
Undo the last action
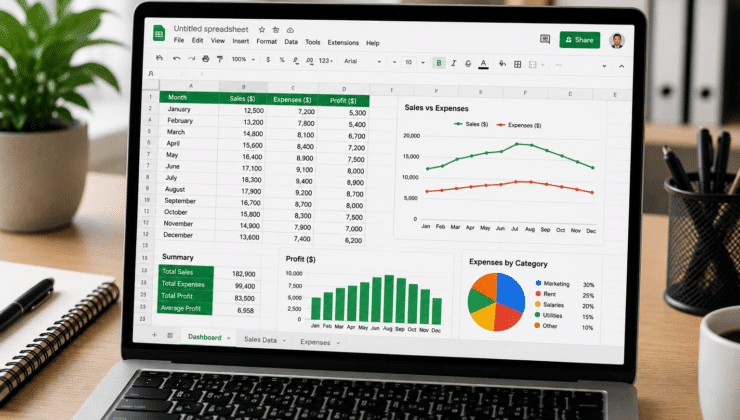pos(177,59)
